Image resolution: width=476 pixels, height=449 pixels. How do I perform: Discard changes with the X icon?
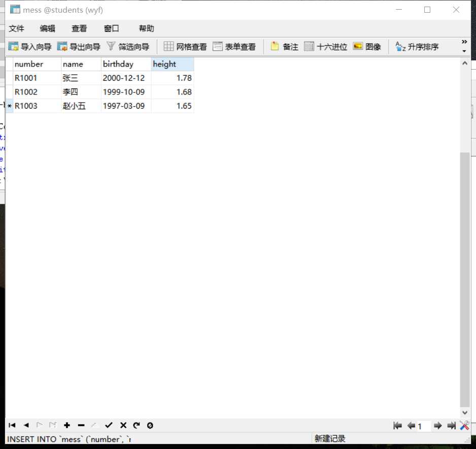[123, 425]
